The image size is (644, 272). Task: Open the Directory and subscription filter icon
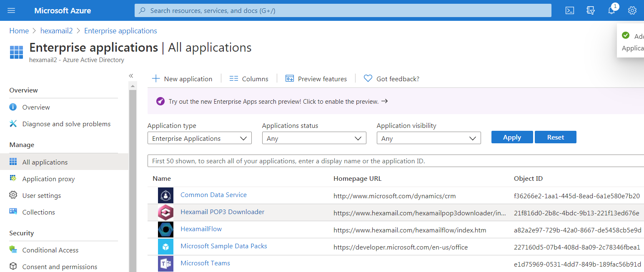(x=591, y=11)
